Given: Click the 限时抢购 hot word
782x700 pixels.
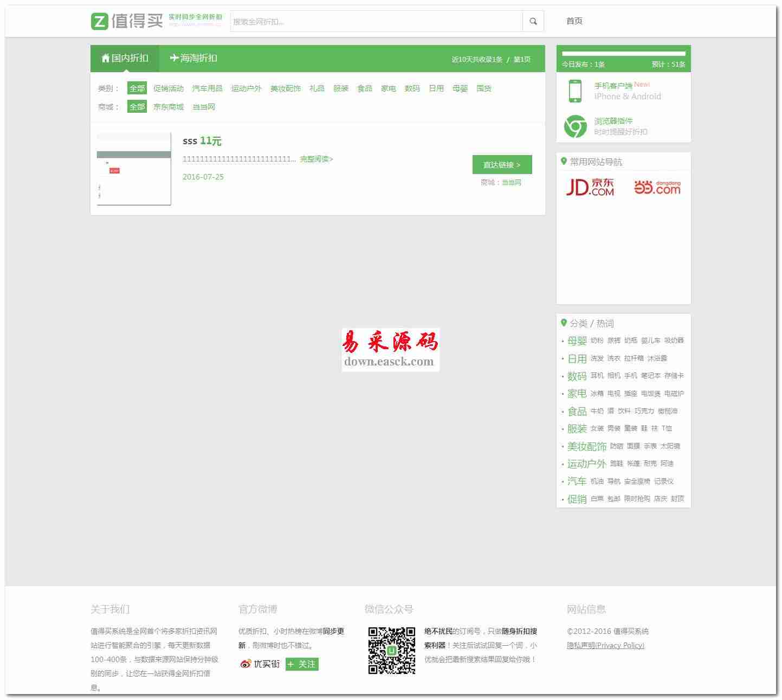Looking at the screenshot, I should coord(637,499).
